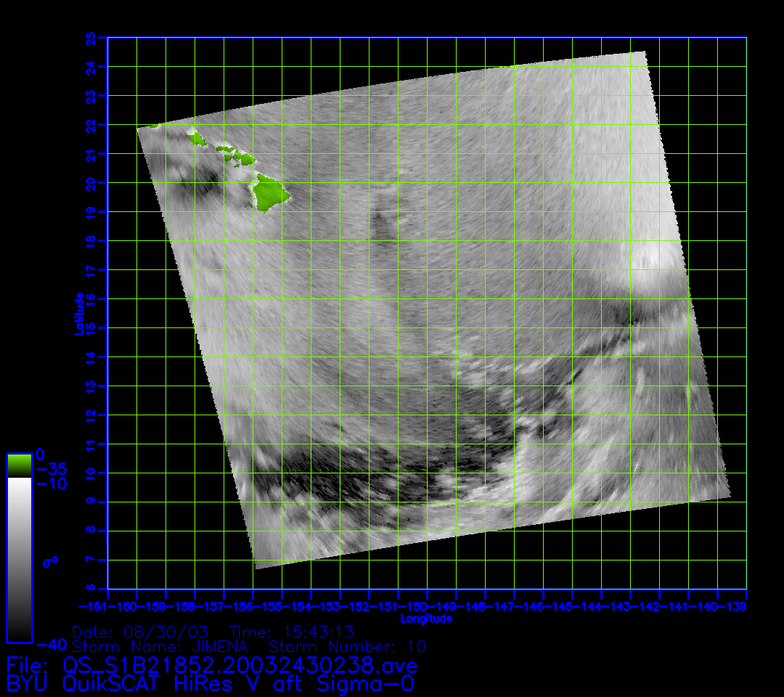This screenshot has width=784, height=697.
Task: Click the -40 label below color bar
Action: [51, 645]
